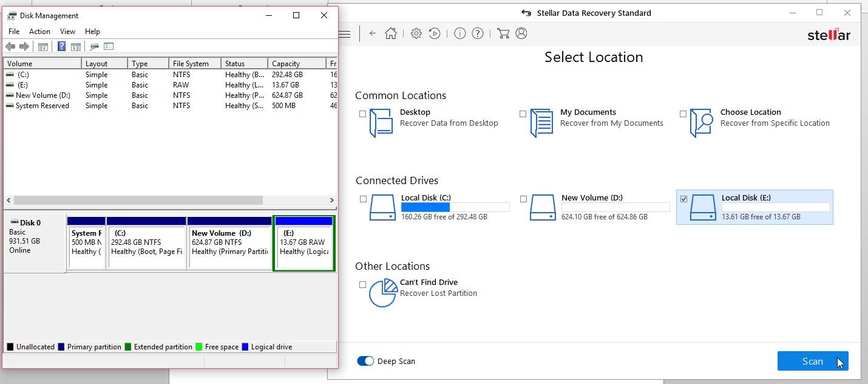Select the New Volume (D:) partition block
868x384 pixels.
pos(229,243)
